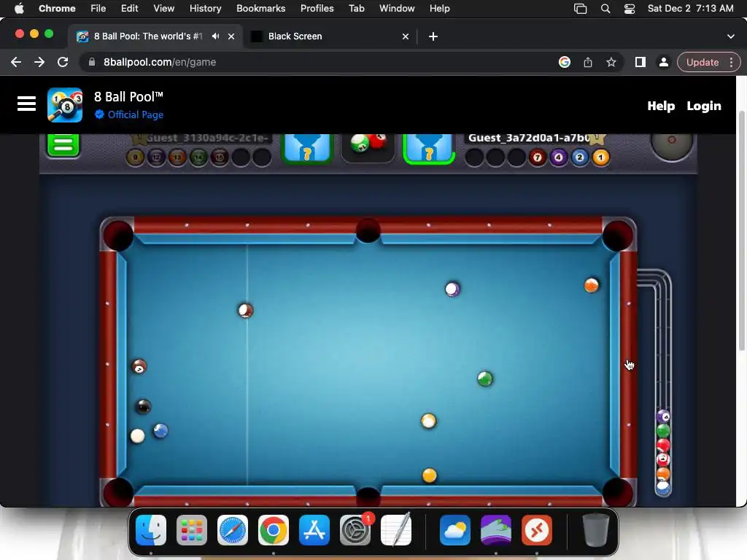Go back to previous page
The height and width of the screenshot is (560, 747).
tap(16, 62)
